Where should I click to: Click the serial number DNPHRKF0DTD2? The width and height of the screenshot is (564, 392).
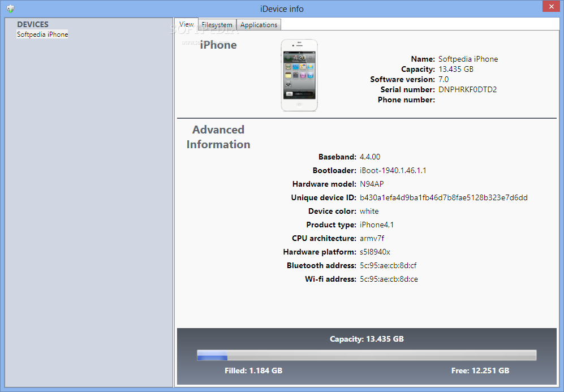[467, 89]
